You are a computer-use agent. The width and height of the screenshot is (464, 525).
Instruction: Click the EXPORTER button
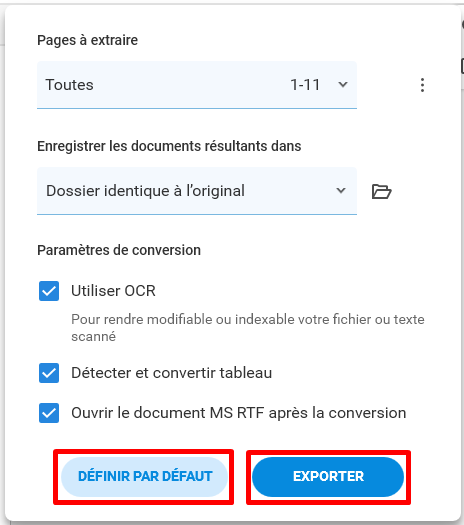328,476
